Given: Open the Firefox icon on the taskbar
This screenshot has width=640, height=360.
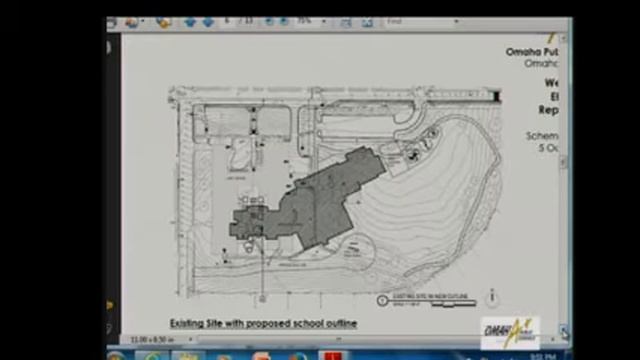Looking at the screenshot, I should click(x=298, y=356).
